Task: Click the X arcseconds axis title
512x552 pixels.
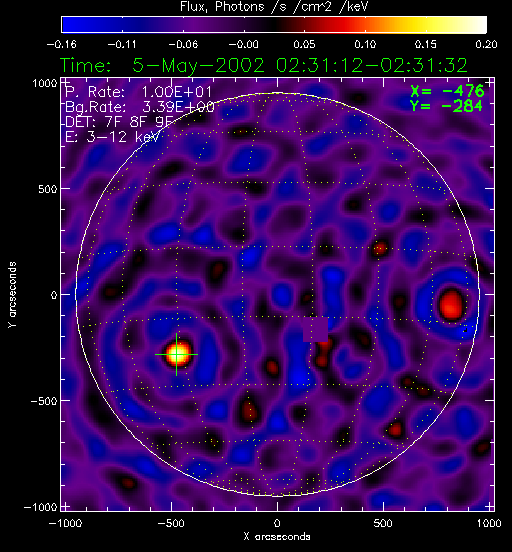Action: 277,537
